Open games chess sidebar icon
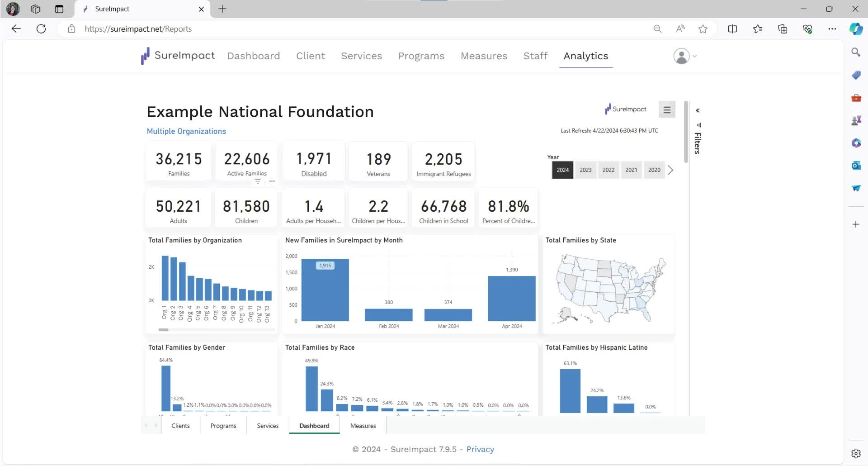 (x=856, y=120)
